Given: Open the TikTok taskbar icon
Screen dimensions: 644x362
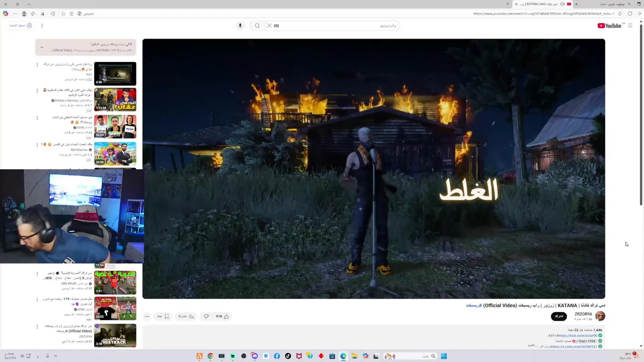Looking at the screenshot, I should point(288,356).
